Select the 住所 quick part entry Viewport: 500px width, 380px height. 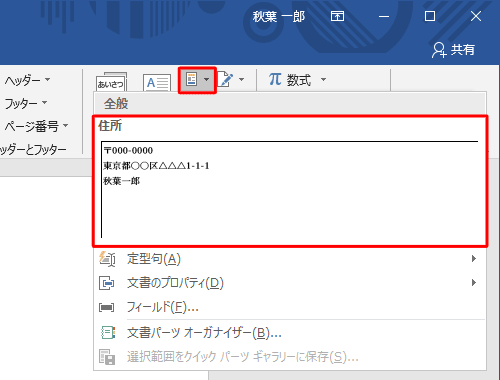click(x=290, y=181)
